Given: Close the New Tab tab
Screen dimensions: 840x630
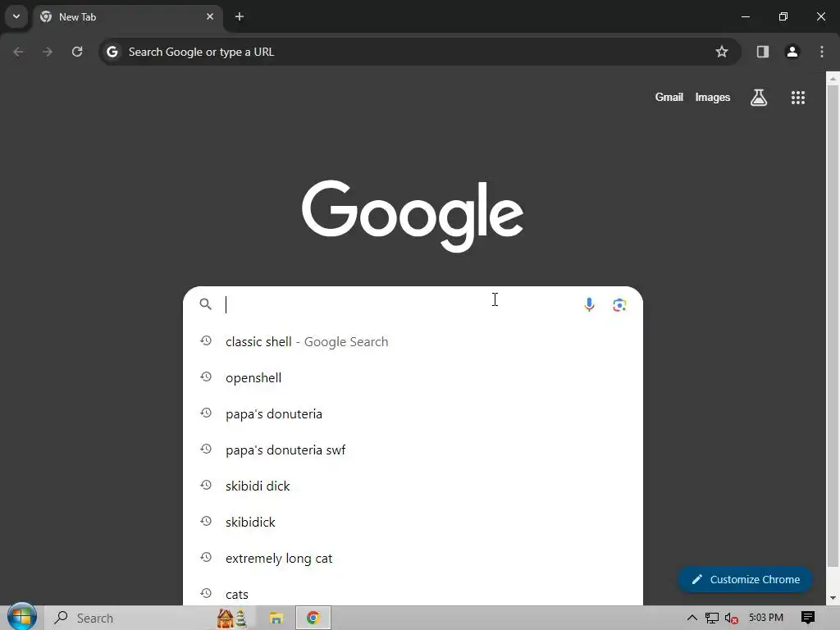Looking at the screenshot, I should pos(210,16).
